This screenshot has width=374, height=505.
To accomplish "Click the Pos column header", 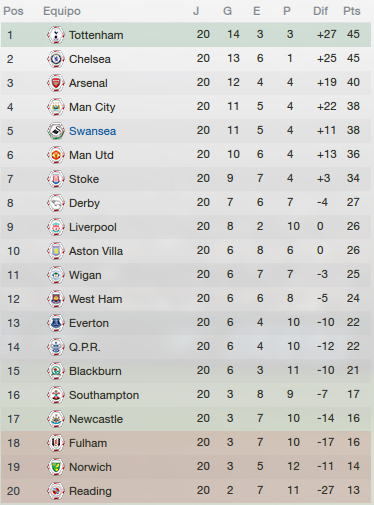I will pyautogui.click(x=13, y=11).
